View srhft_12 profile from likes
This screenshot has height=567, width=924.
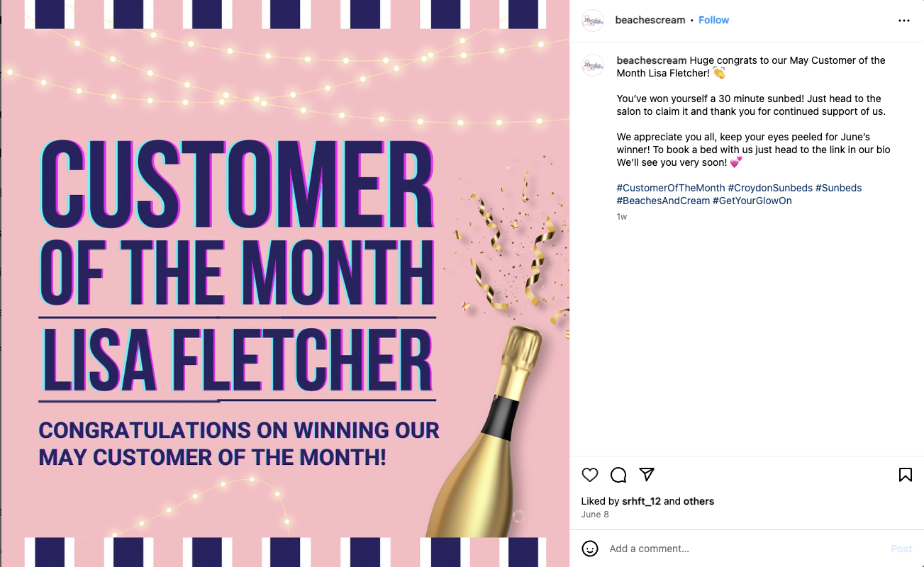coord(641,501)
